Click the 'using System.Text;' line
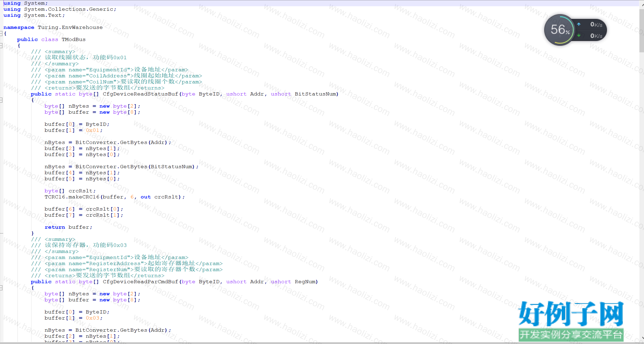644x344 pixels. (x=34, y=15)
